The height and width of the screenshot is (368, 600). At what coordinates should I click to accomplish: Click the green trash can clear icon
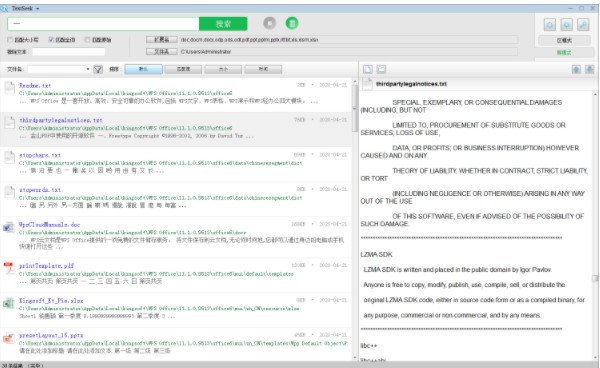click(292, 23)
